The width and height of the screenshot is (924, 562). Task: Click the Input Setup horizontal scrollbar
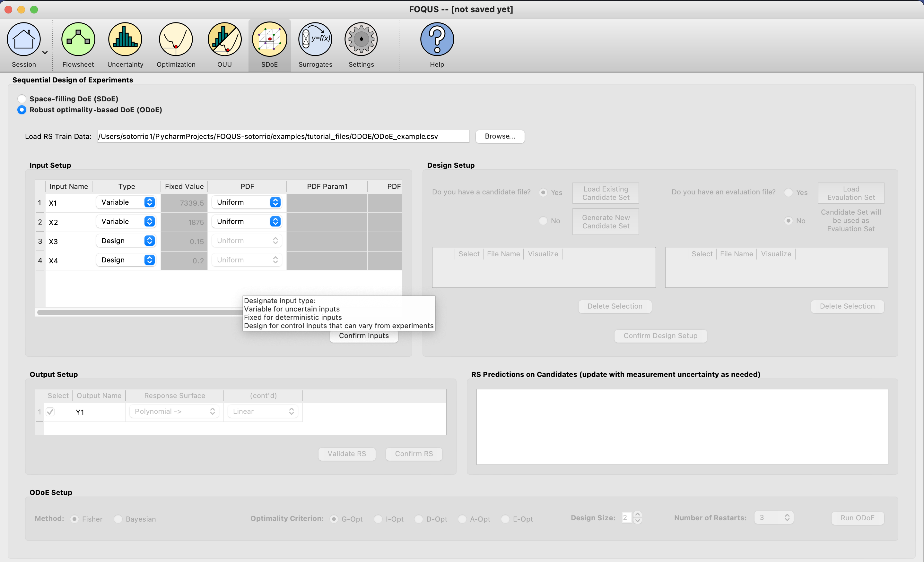[140, 312]
